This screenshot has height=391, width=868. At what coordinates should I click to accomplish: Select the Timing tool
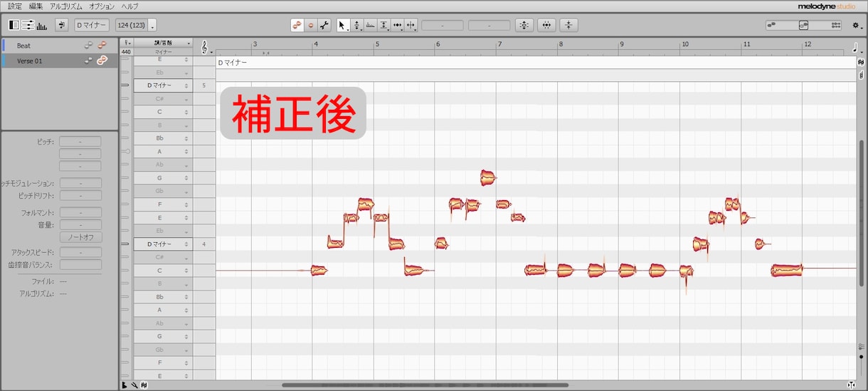pyautogui.click(x=398, y=25)
